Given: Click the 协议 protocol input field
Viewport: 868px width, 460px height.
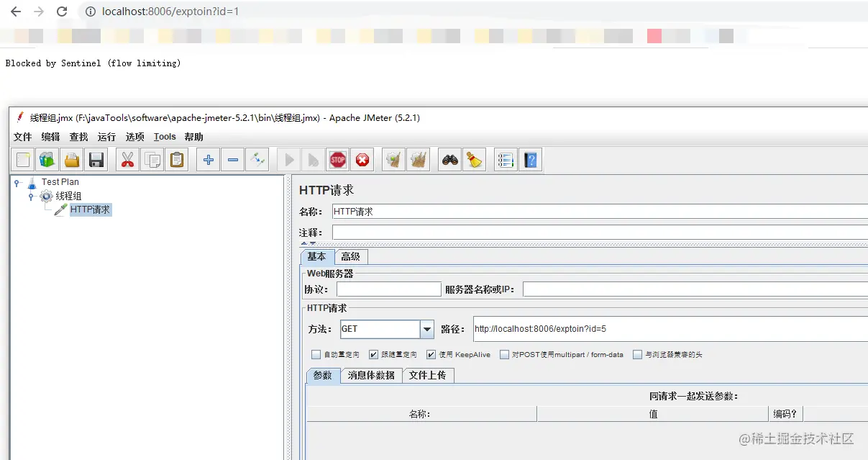Looking at the screenshot, I should pyautogui.click(x=389, y=289).
